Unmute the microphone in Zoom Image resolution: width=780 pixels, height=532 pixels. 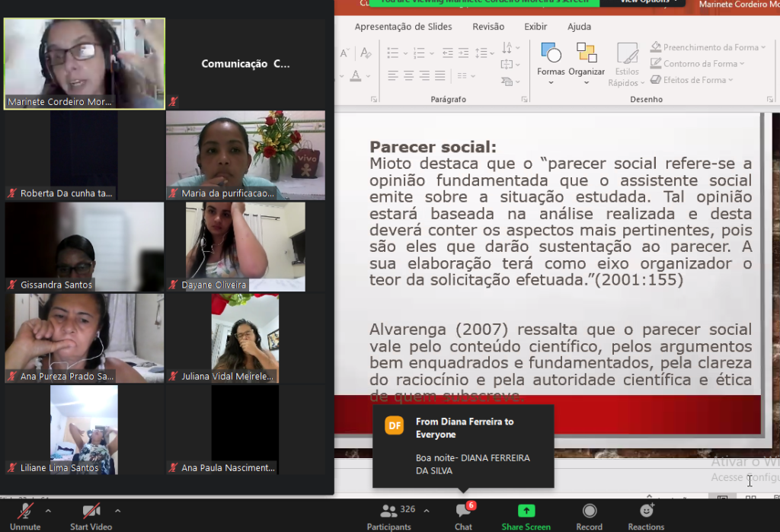tap(25, 516)
